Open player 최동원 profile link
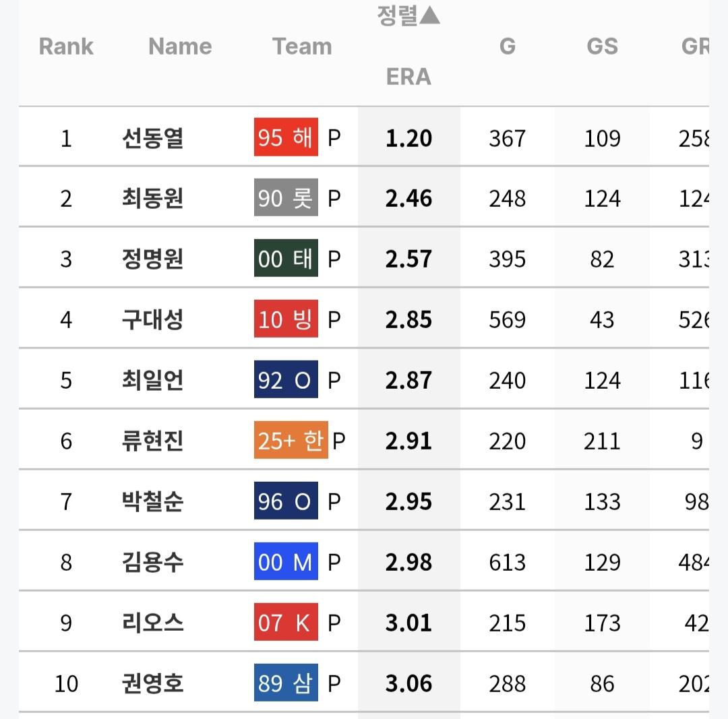Image resolution: width=728 pixels, height=719 pixels. [152, 198]
